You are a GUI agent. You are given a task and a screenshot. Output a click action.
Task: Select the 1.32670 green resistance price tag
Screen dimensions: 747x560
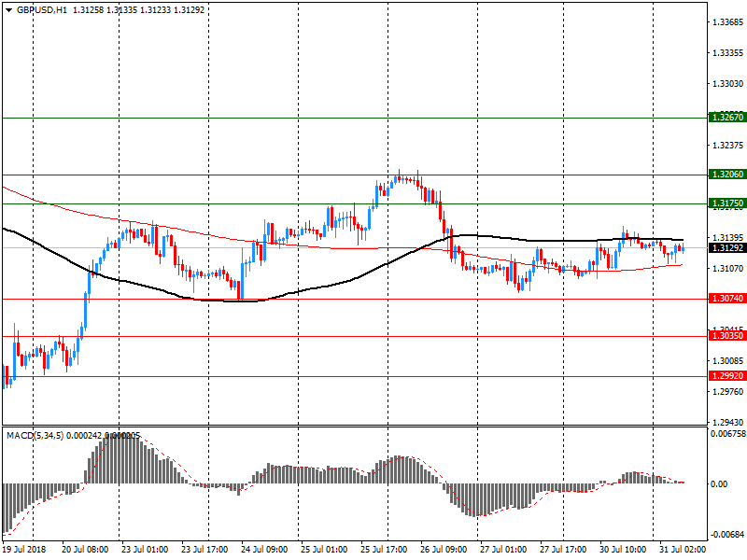point(726,118)
